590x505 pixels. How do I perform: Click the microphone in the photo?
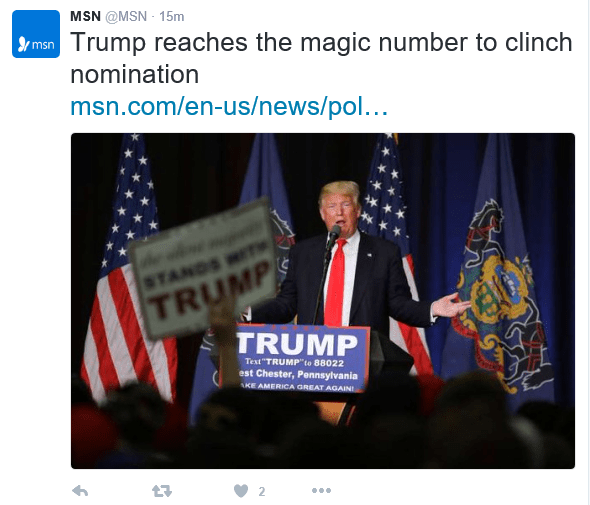[x=333, y=236]
